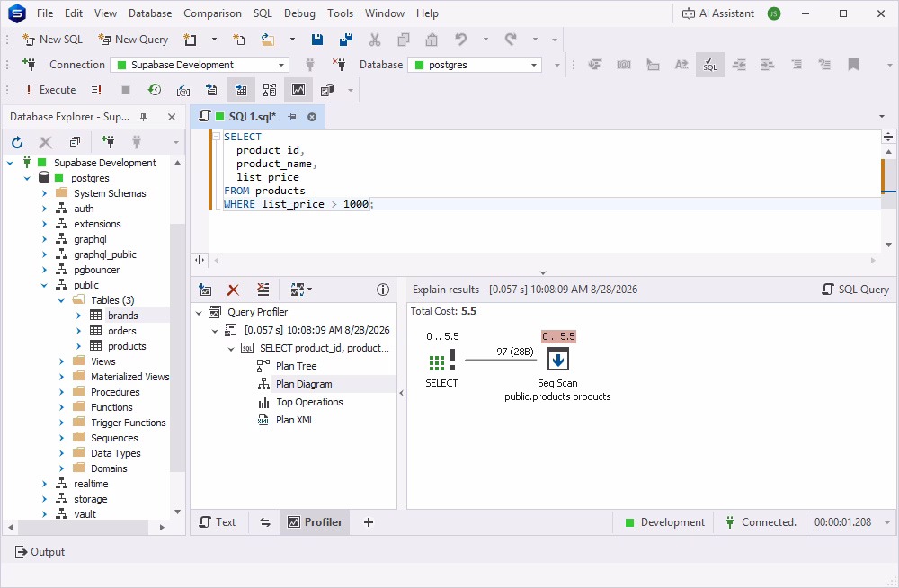This screenshot has width=899, height=588.
Task: Click the Database Explorer vertical scrollbar
Action: (x=178, y=348)
